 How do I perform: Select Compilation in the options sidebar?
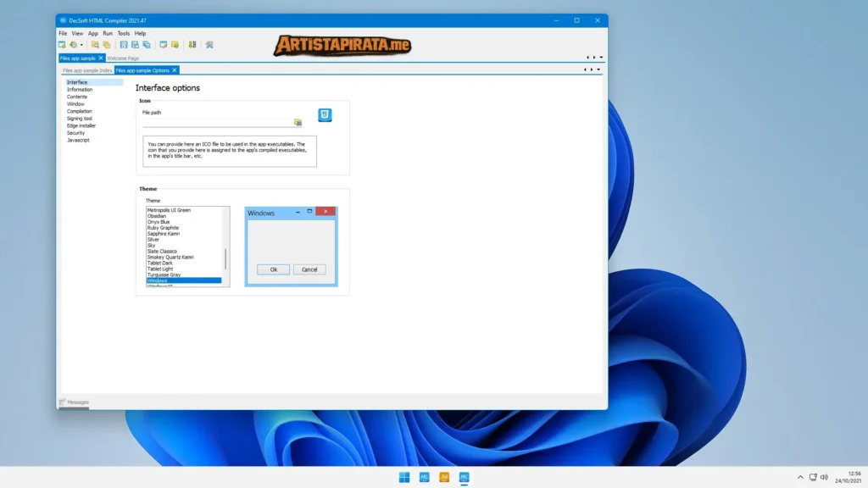pos(81,111)
